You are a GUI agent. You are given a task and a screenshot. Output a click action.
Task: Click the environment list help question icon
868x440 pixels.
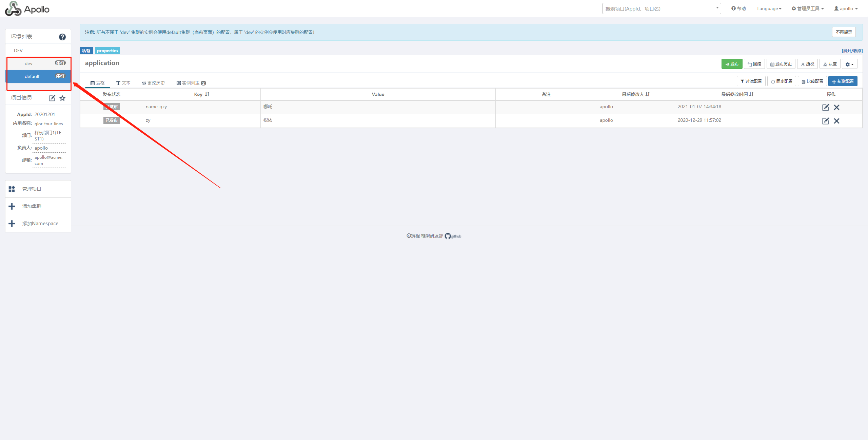pos(62,37)
